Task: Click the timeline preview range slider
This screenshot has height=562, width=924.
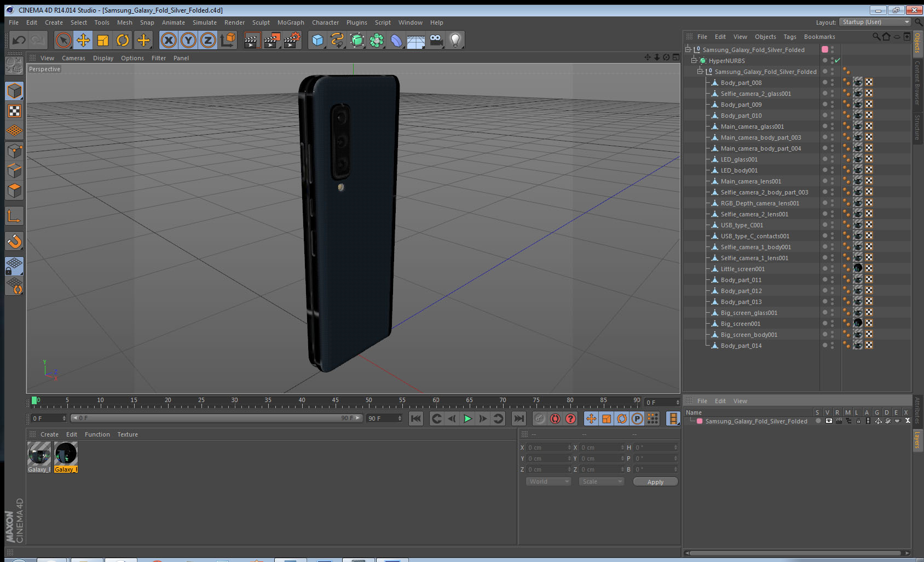Action: tap(216, 418)
